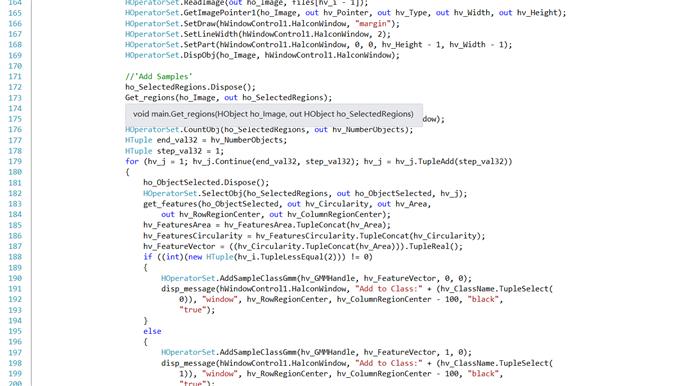Viewport: 684px width, 386px height.
Task: Click line number 171 in the gutter
Action: coord(15,76)
